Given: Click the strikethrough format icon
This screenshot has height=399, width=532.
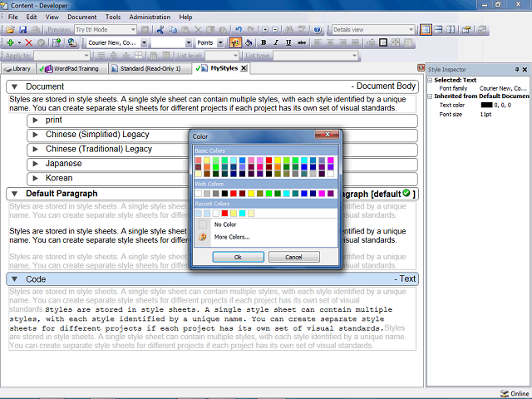Looking at the screenshot, I should 301,42.
